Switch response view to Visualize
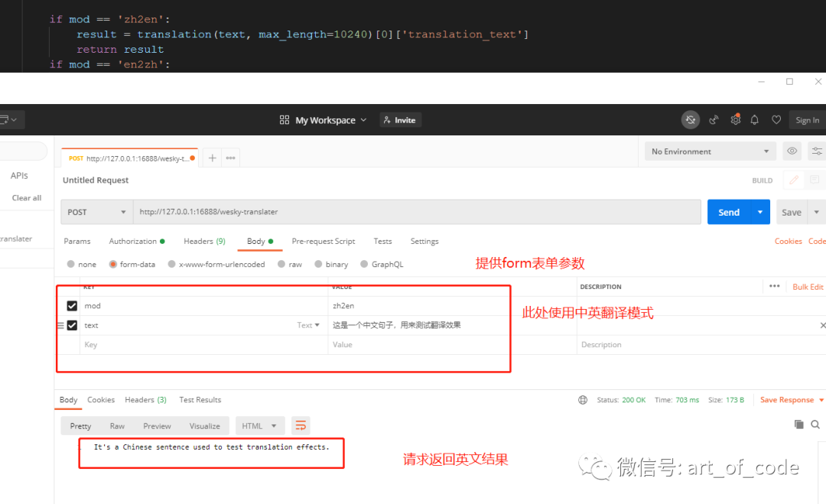 click(x=205, y=425)
